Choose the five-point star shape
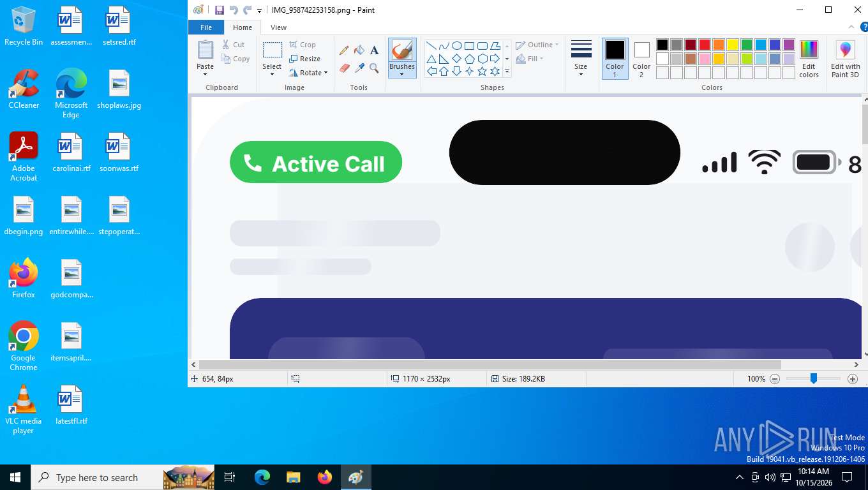 point(482,71)
